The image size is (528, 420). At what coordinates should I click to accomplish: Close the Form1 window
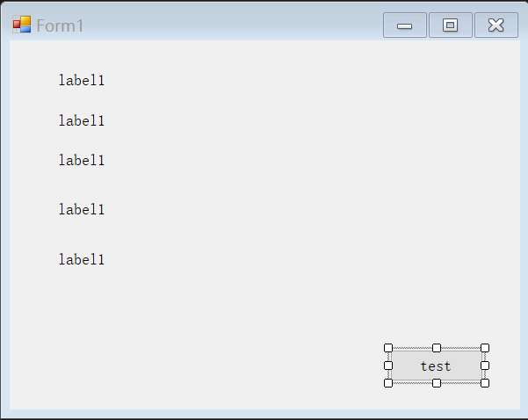(x=496, y=25)
